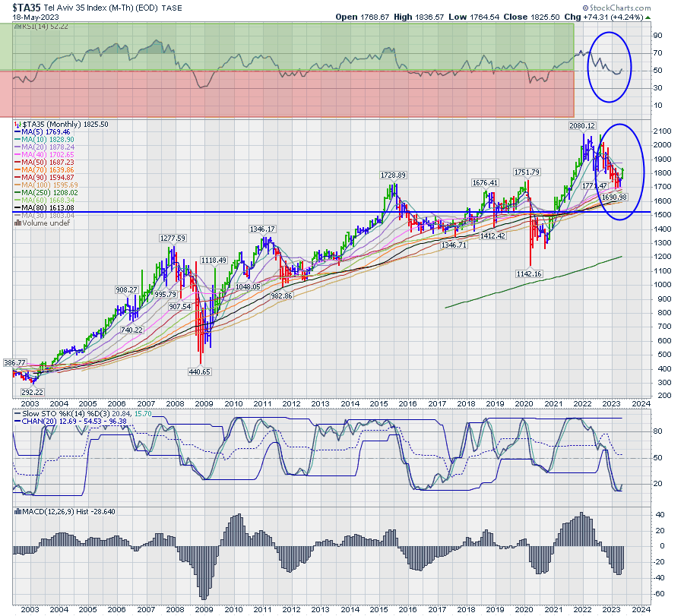The image size is (684, 616).
Task: Select the Slow STO legend line marker
Action: click(17, 412)
